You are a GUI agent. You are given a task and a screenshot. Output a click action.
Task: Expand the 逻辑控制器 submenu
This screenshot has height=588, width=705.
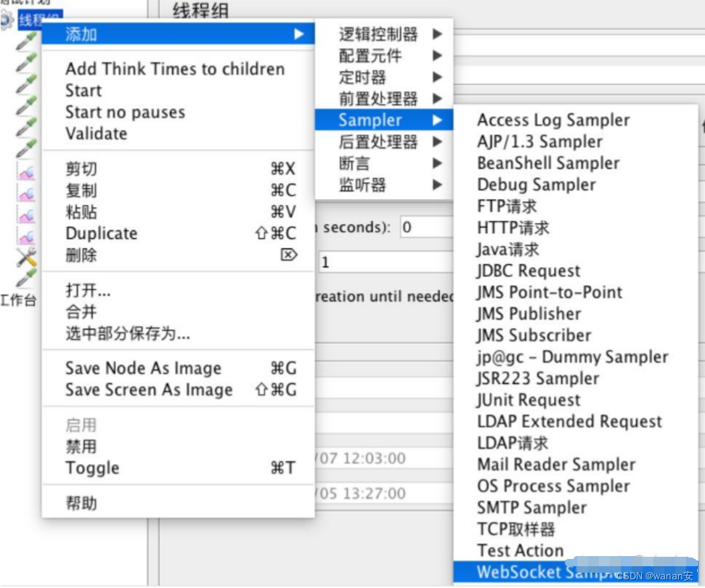[378, 34]
